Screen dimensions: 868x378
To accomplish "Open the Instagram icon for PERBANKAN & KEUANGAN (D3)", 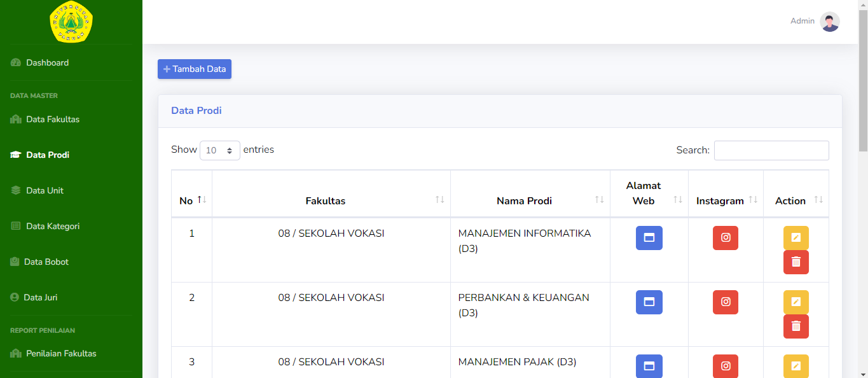I will [x=726, y=302].
